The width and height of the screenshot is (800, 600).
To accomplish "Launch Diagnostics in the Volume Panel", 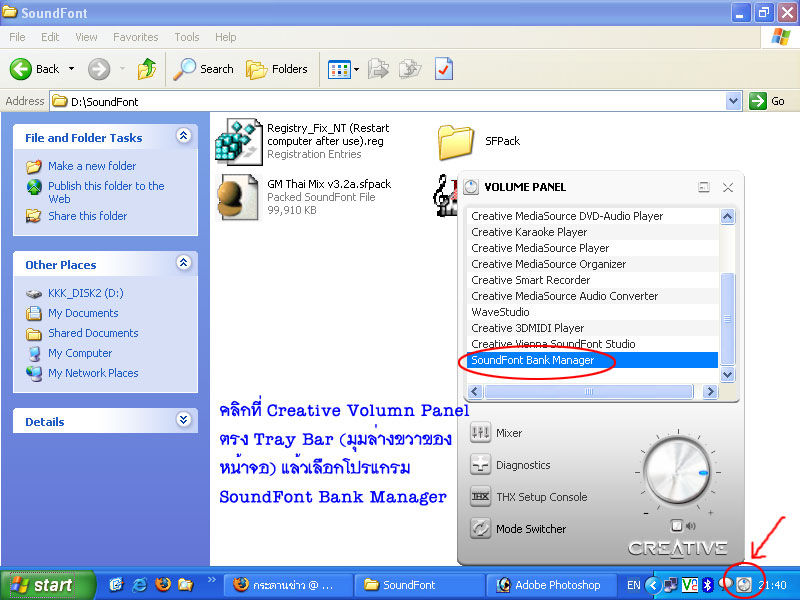I will (x=510, y=465).
